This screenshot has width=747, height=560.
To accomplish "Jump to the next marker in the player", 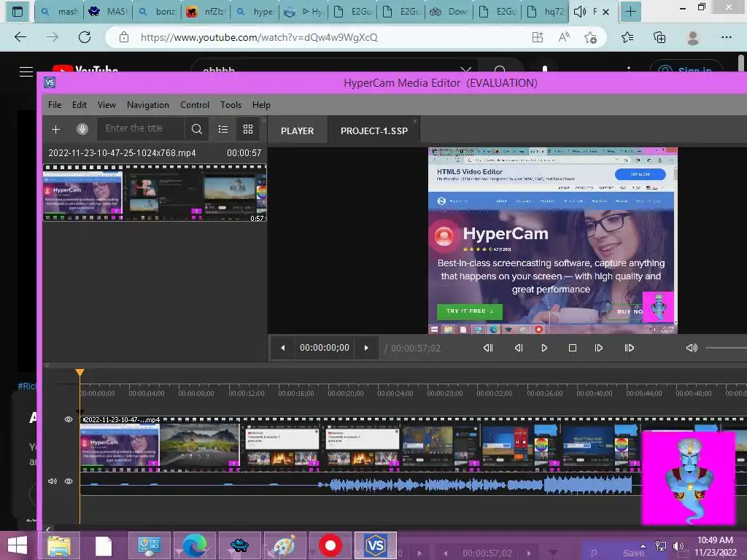I will point(630,348).
